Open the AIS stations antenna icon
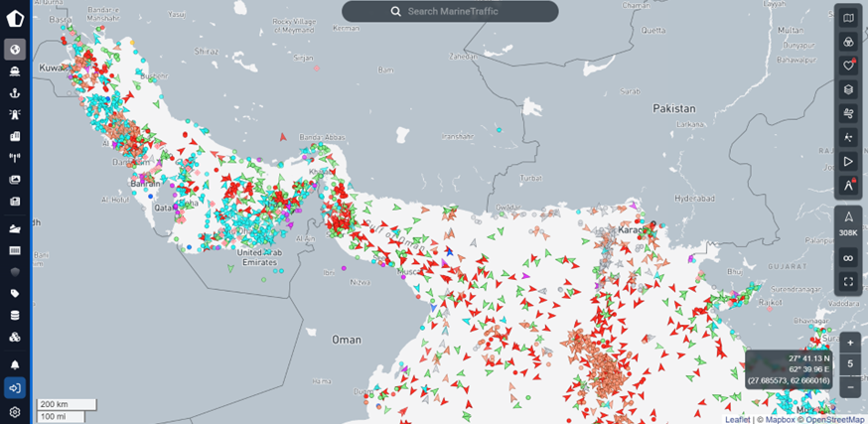The height and width of the screenshot is (424, 868). click(x=15, y=158)
